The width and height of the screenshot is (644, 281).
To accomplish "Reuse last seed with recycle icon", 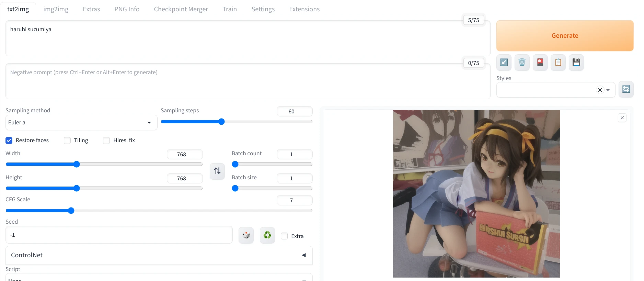I will (x=267, y=236).
